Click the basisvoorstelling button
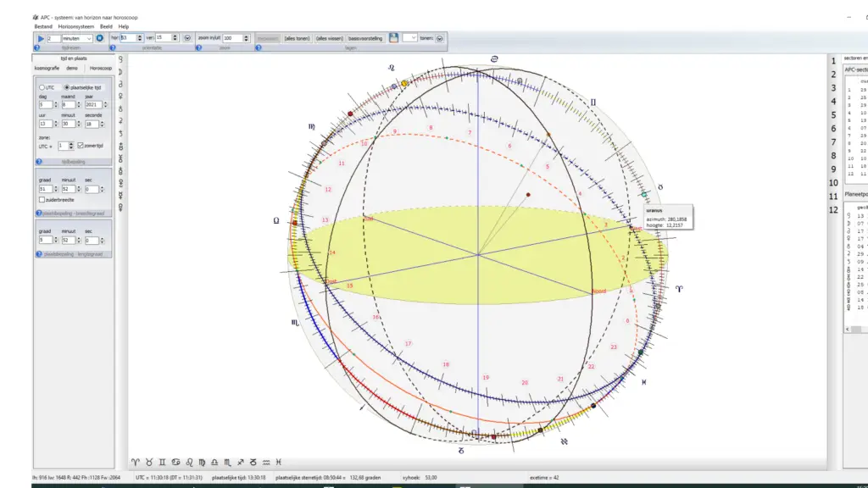The width and height of the screenshot is (868, 488). tap(364, 38)
